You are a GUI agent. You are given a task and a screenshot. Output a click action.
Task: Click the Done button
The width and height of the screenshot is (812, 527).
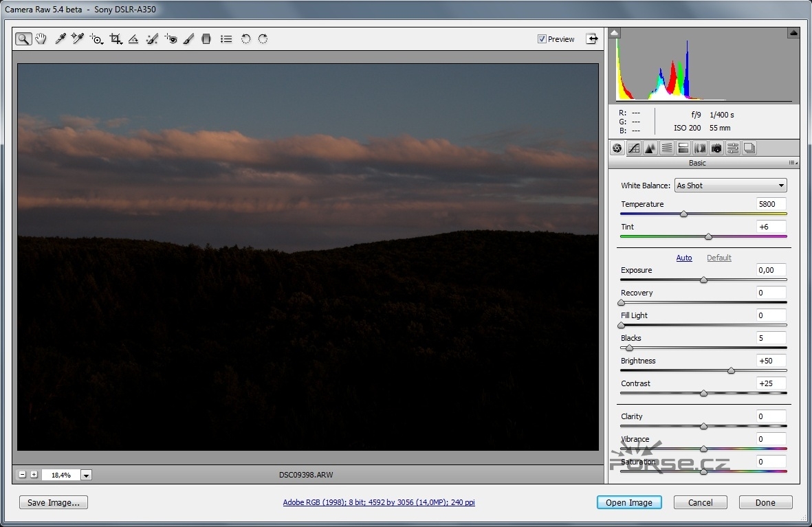(765, 502)
